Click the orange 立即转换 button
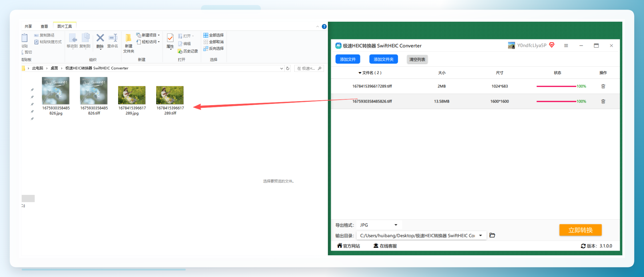 coord(580,230)
